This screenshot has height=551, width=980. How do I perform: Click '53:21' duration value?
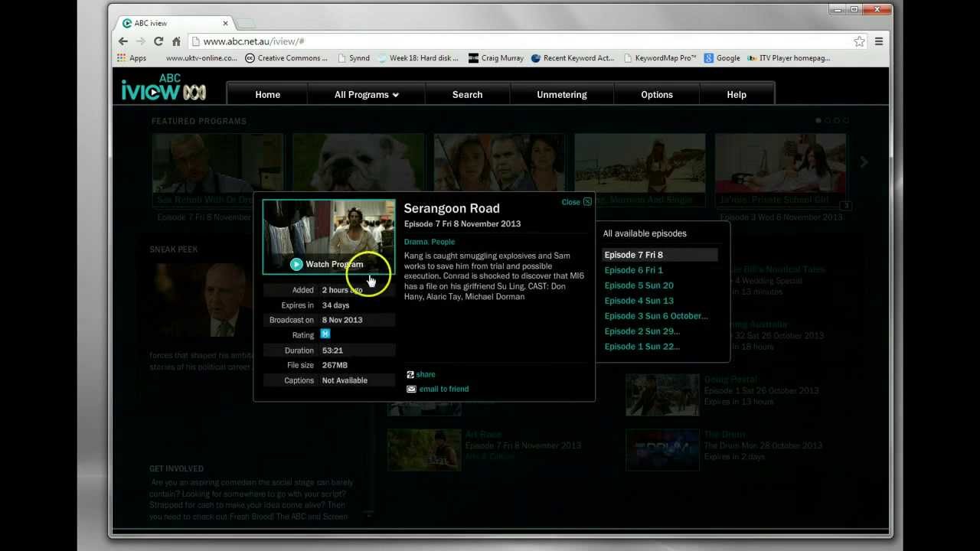click(332, 350)
